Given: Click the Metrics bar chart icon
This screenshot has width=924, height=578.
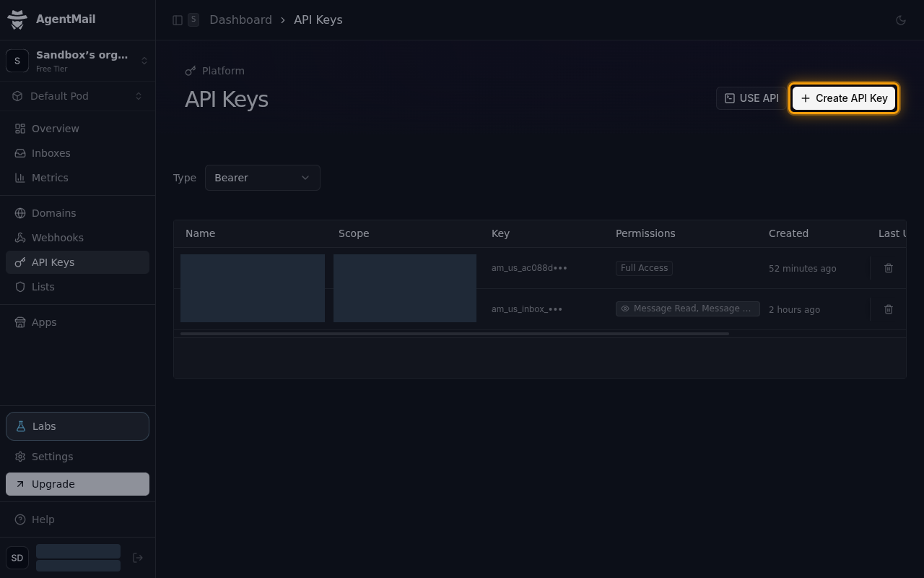Looking at the screenshot, I should coord(20,178).
